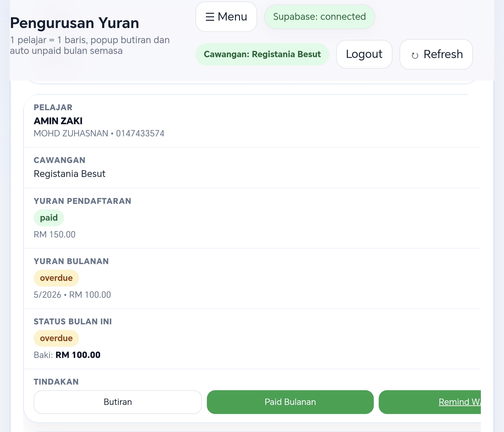The height and width of the screenshot is (432, 504).
Task: Click the circular arrow refresh icon
Action: 415,55
